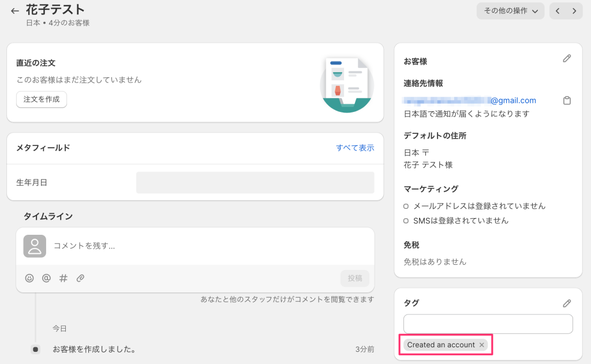The image size is (591, 364).
Task: Open the すべて表示 metafields link
Action: click(x=355, y=148)
